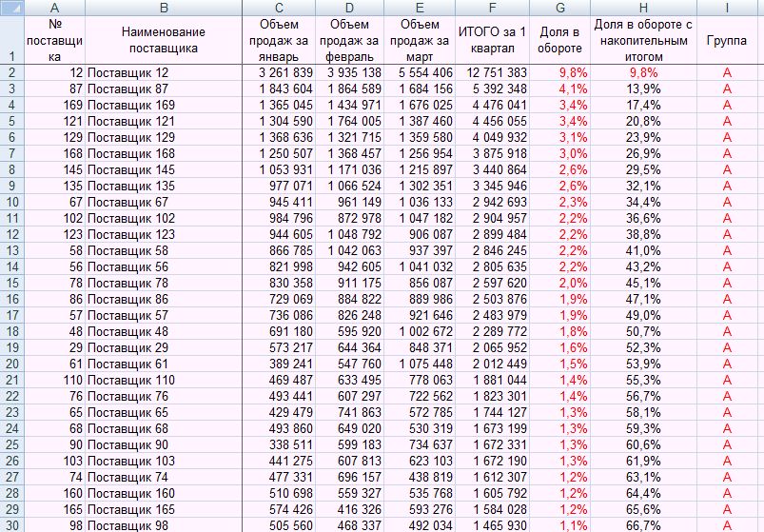
Task: Select column I header
Action: (x=727, y=8)
